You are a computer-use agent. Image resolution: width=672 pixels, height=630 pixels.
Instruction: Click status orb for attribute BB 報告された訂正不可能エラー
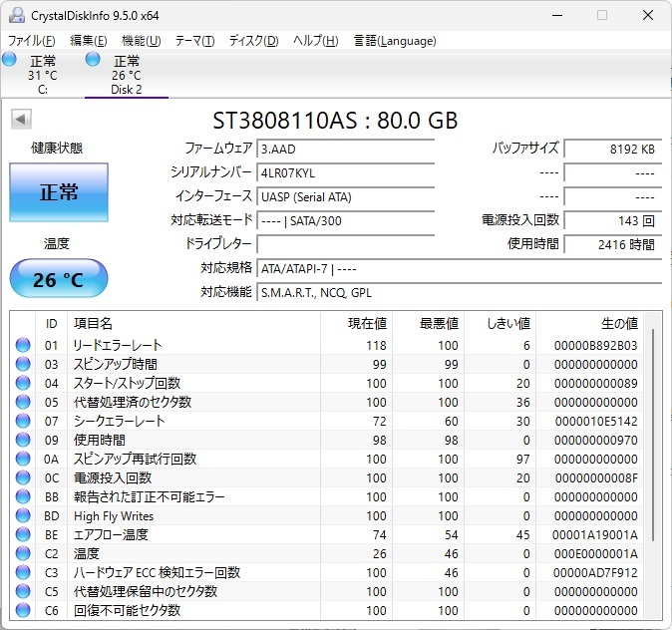[x=23, y=496]
